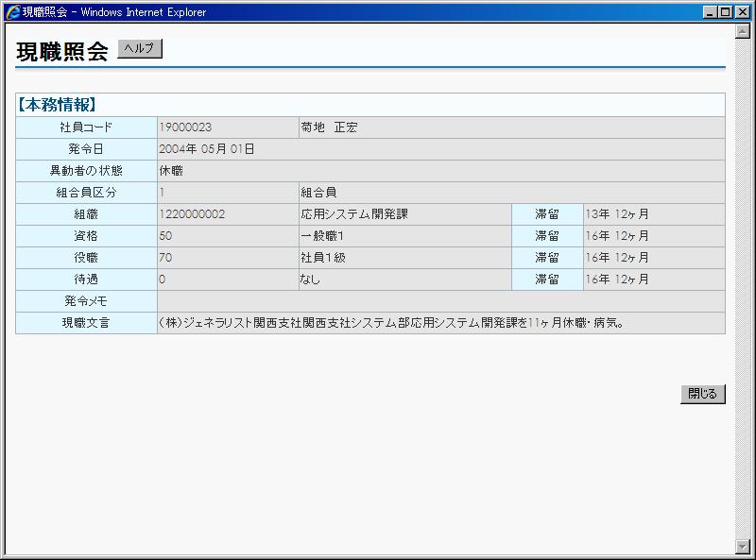Click the scrollbar up arrow

click(743, 31)
